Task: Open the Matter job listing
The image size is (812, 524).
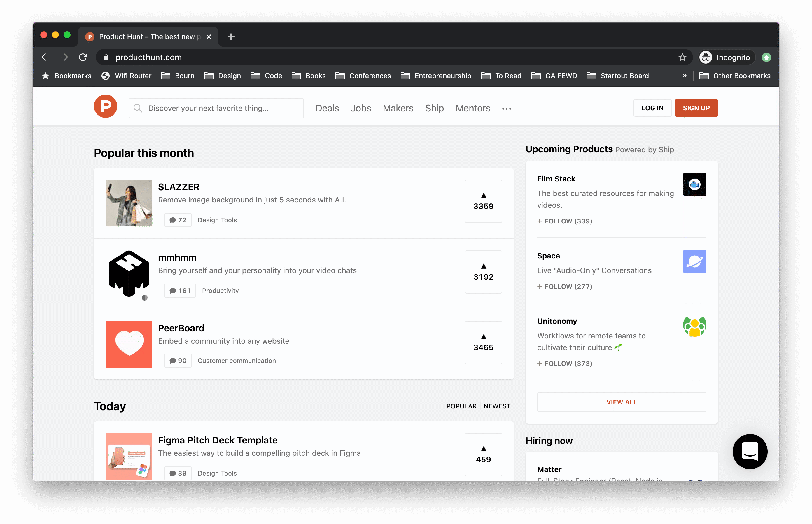Action: coord(549,469)
